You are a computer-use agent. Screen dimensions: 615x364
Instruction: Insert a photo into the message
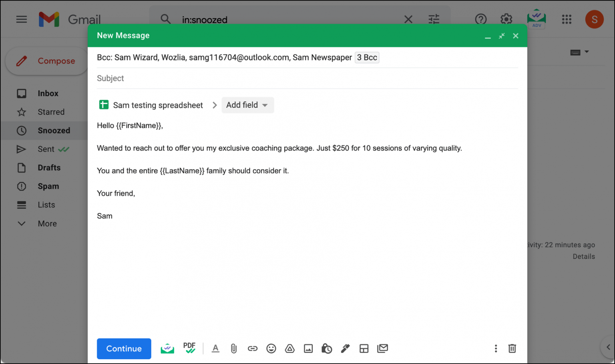[308, 348]
